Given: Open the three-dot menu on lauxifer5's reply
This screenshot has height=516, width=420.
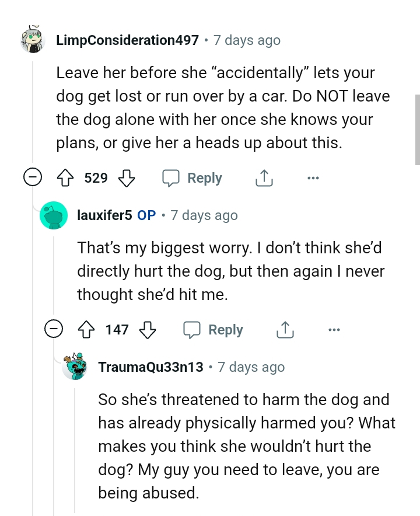Looking at the screenshot, I should coord(334,329).
